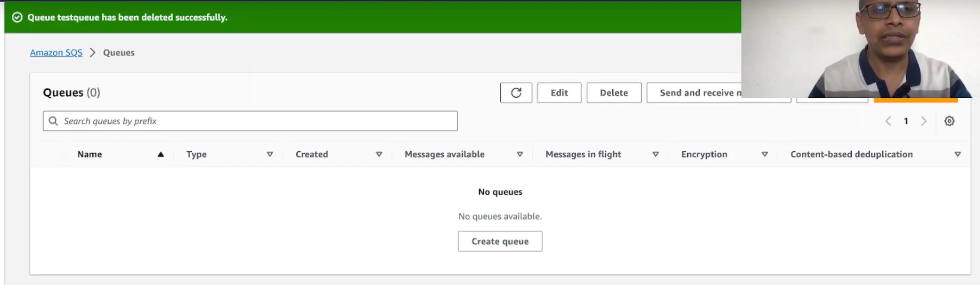Click the presenter webcam thumbnail
This screenshot has width=980, height=285.
pyautogui.click(x=860, y=49)
